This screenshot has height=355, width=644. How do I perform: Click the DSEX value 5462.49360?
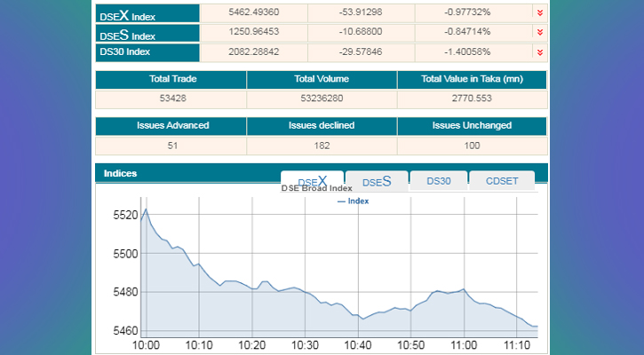(254, 12)
